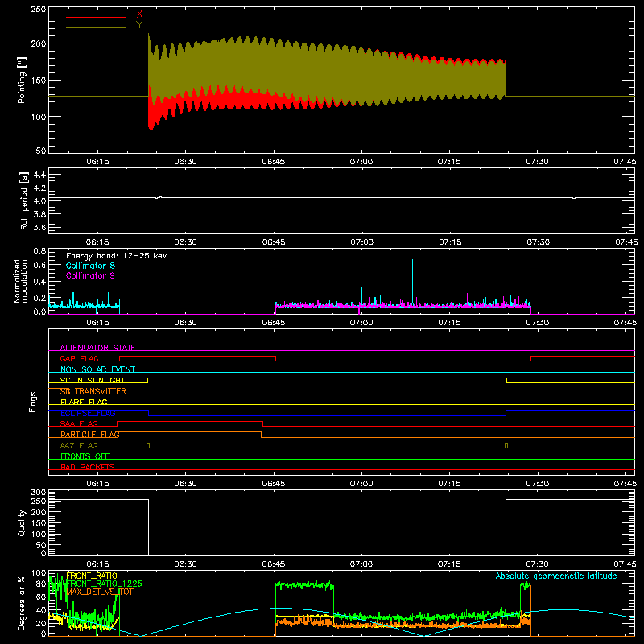The width and height of the screenshot is (644, 644).
Task: Select the 'Collimator 9' legend entry
Action: [90, 275]
